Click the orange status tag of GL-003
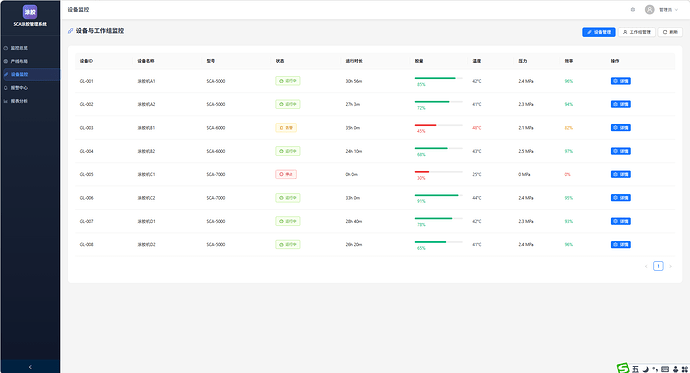 tap(286, 128)
